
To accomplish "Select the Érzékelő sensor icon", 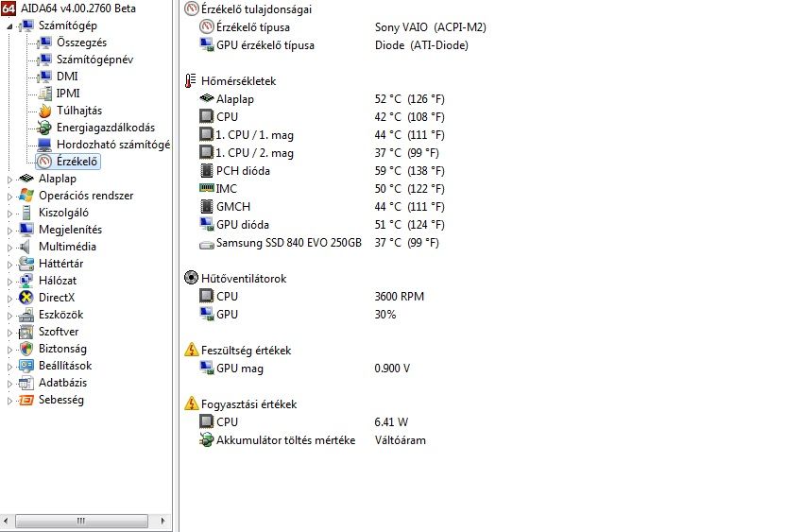I will click(44, 162).
